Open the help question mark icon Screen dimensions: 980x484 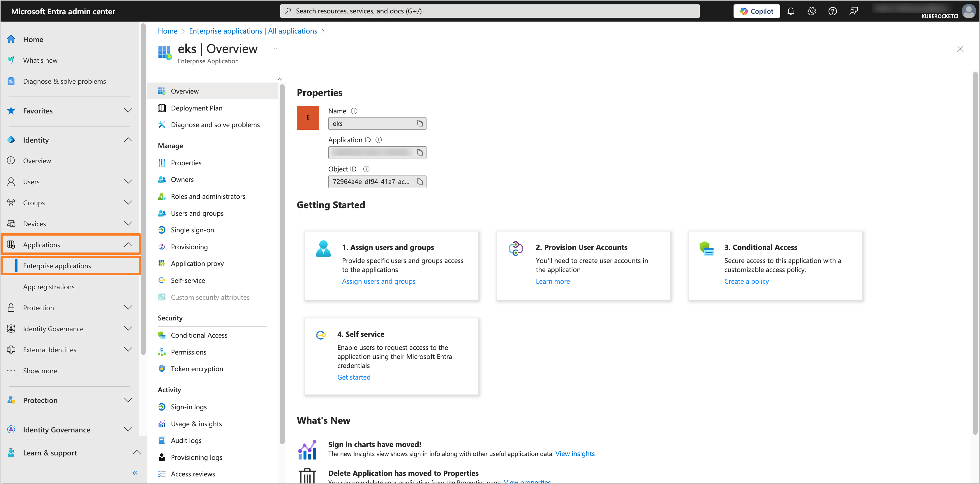point(832,11)
